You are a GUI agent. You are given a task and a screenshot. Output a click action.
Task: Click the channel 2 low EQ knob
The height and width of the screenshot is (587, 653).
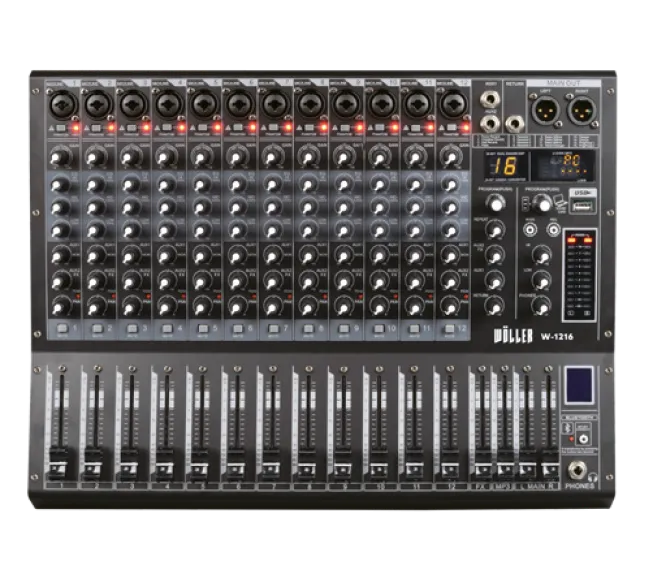[x=95, y=230]
